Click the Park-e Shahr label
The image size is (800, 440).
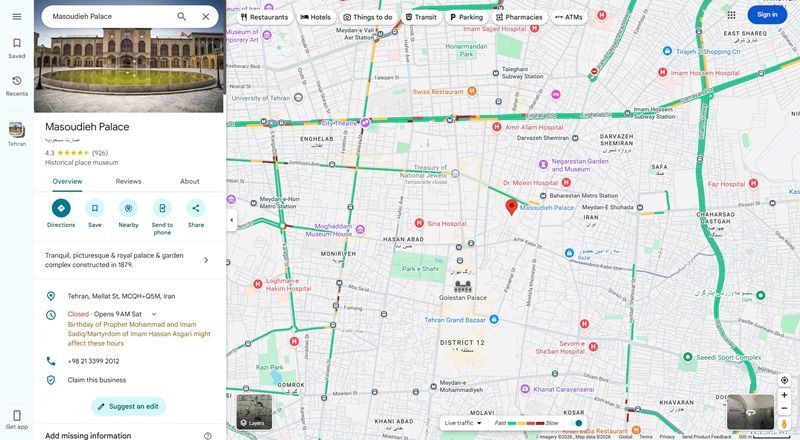[420, 268]
